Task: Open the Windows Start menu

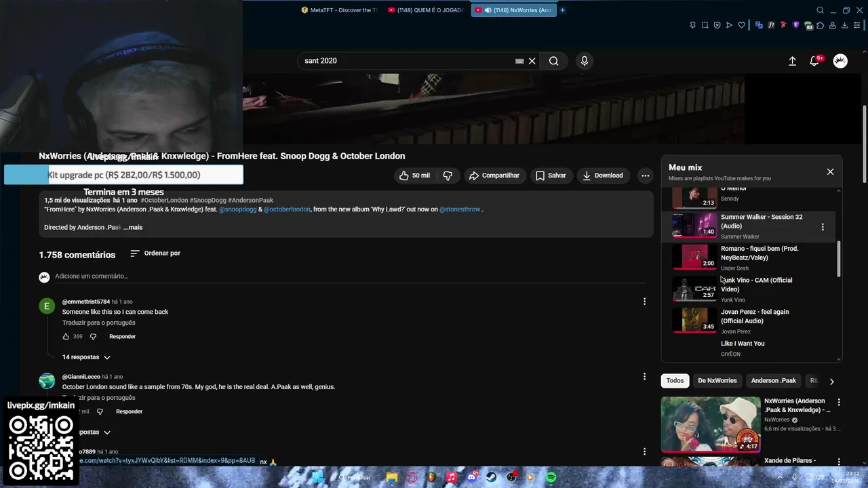Action: coord(317,477)
